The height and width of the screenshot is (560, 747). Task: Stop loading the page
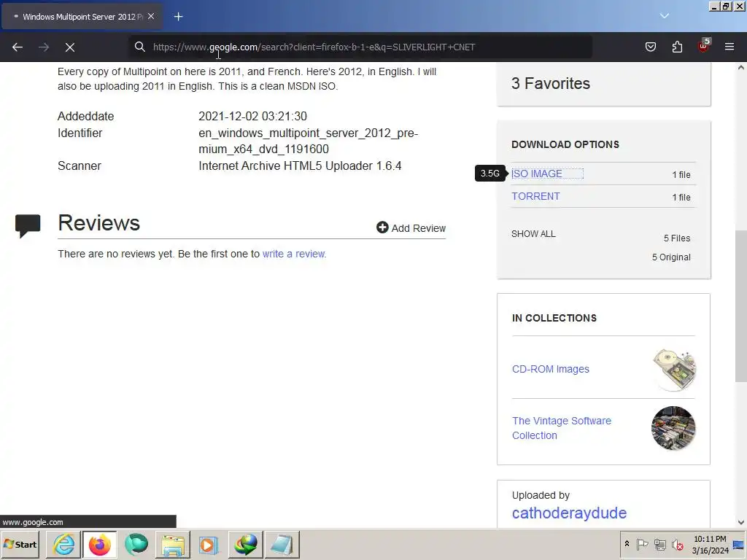[x=70, y=47]
